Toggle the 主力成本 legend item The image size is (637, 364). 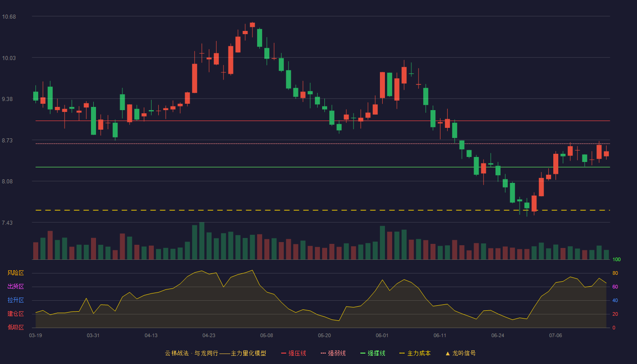click(x=415, y=353)
